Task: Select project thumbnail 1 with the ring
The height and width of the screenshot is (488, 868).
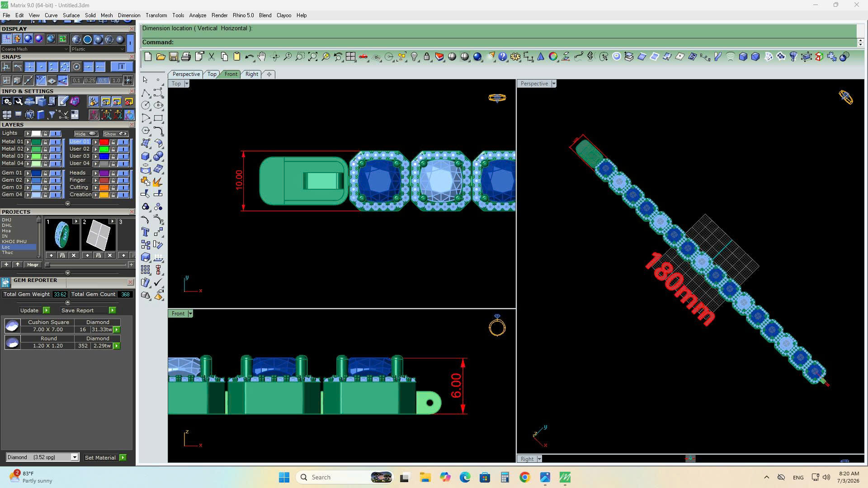Action: point(62,235)
